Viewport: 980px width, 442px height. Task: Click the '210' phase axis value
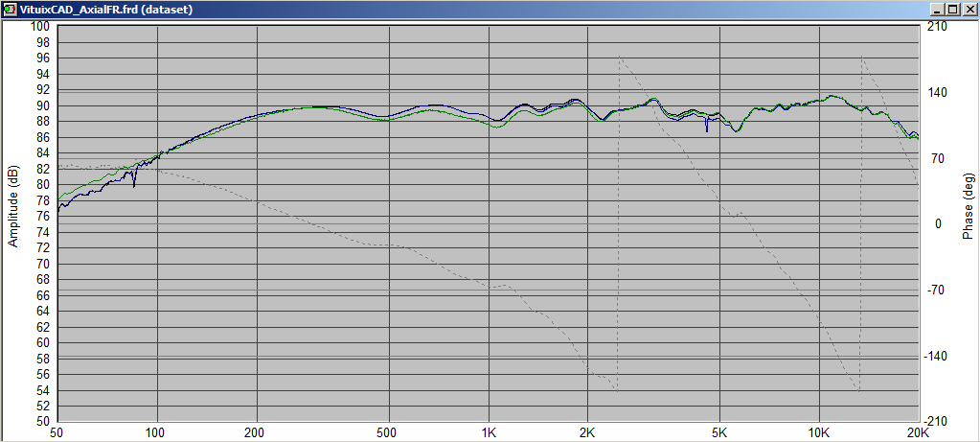point(937,26)
